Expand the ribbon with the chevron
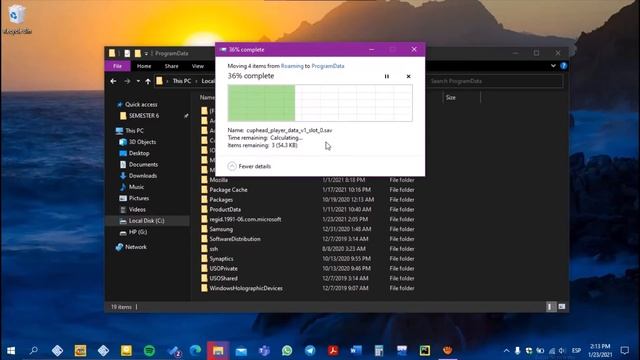Screen dimensions: 640x360 [553, 66]
